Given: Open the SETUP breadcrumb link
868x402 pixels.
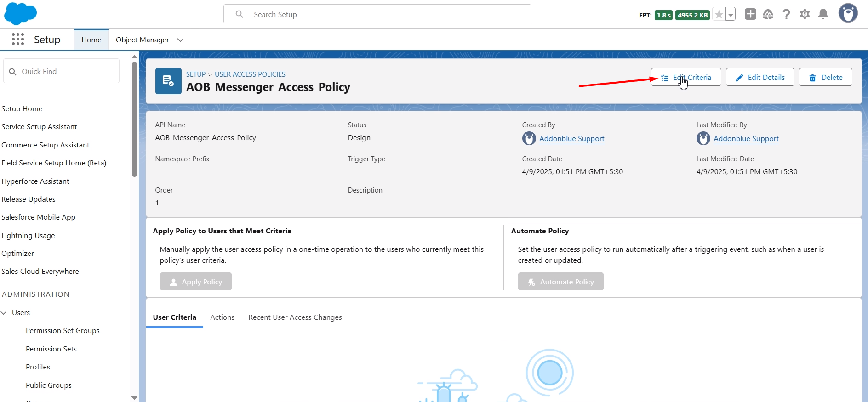Looking at the screenshot, I should pos(196,74).
